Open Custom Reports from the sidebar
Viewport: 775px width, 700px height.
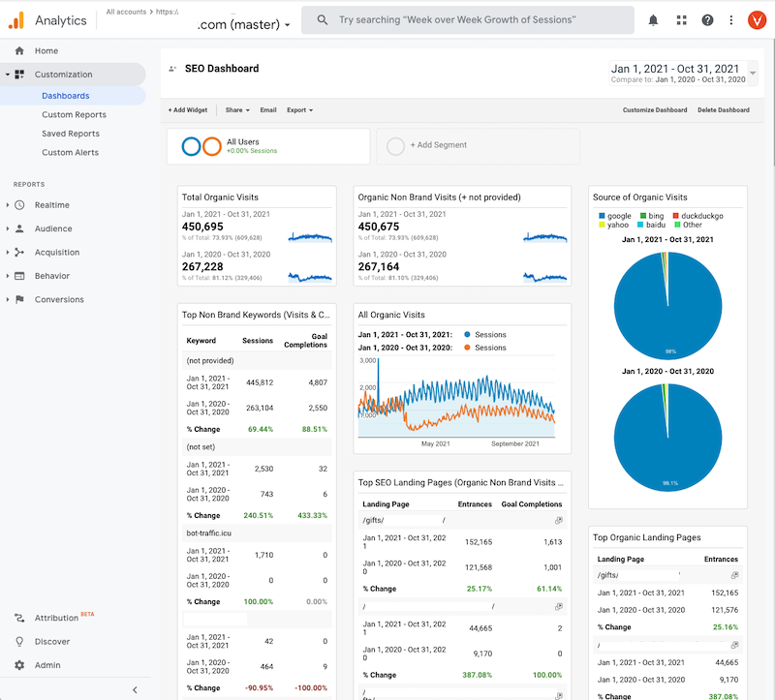point(73,114)
